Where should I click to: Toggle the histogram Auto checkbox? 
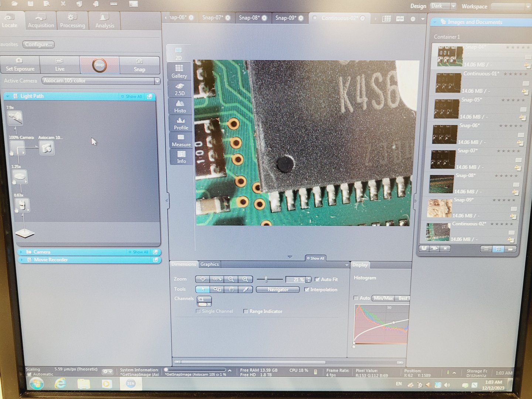pos(356,298)
